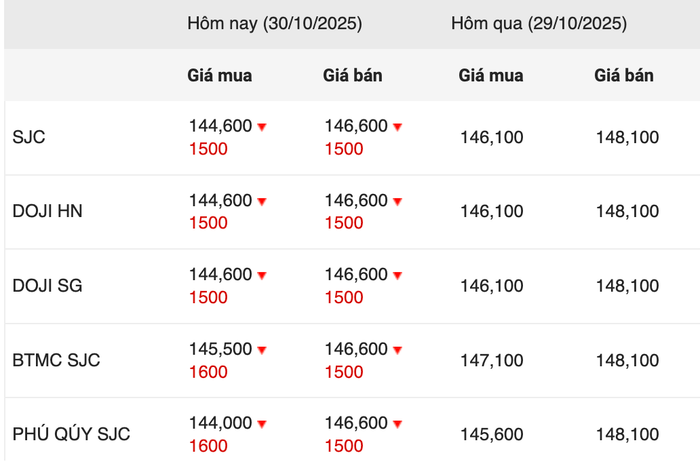Image resolution: width=700 pixels, height=464 pixels.
Task: Click red 1600 change under BTMC buy price
Action: click(208, 372)
